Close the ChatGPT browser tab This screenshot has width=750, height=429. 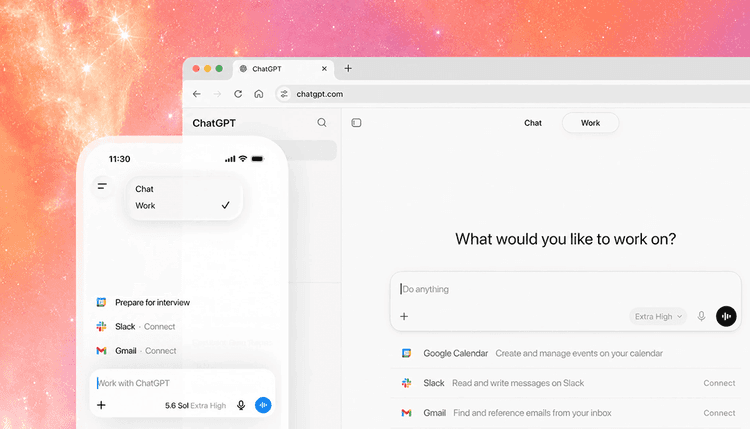[x=324, y=69]
